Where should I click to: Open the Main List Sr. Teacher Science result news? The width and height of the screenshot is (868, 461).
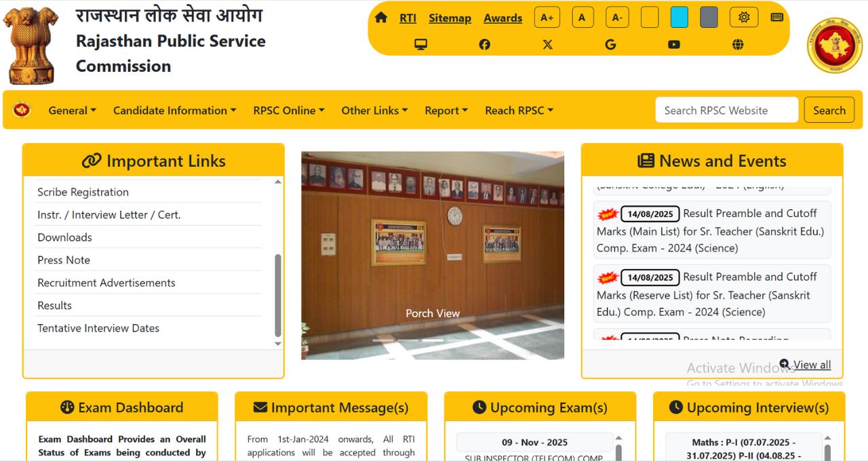point(712,230)
